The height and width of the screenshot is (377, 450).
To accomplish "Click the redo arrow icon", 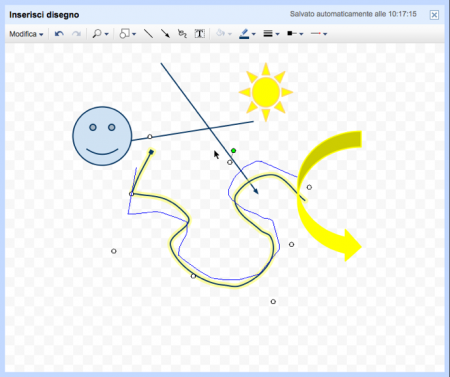I will coord(77,34).
